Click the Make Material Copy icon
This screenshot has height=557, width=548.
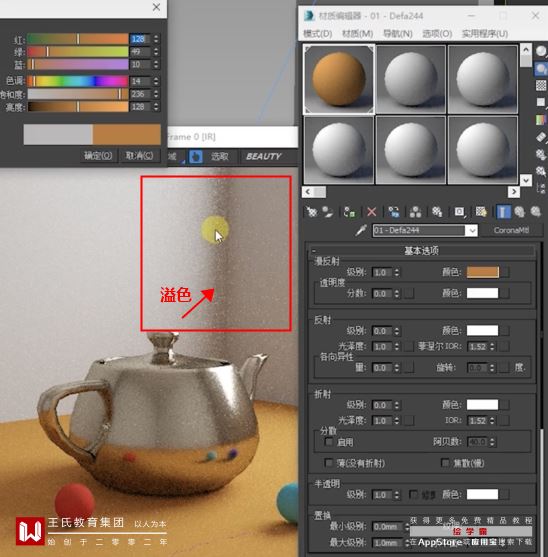tap(394, 212)
